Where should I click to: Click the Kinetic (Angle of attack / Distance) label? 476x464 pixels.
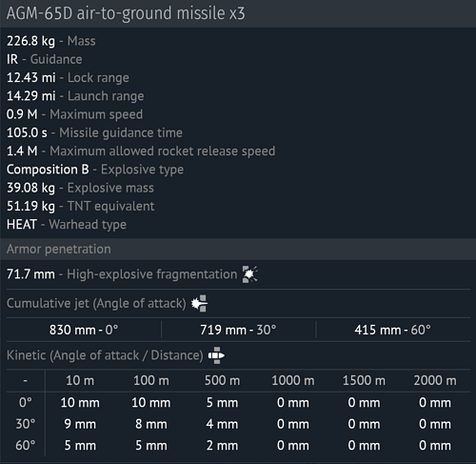click(105, 355)
